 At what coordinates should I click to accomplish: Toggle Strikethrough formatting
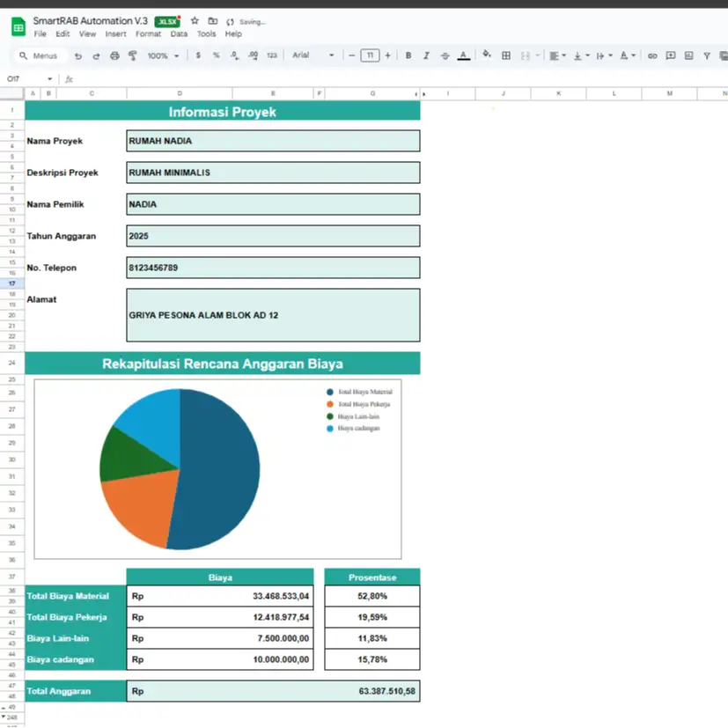[445, 55]
